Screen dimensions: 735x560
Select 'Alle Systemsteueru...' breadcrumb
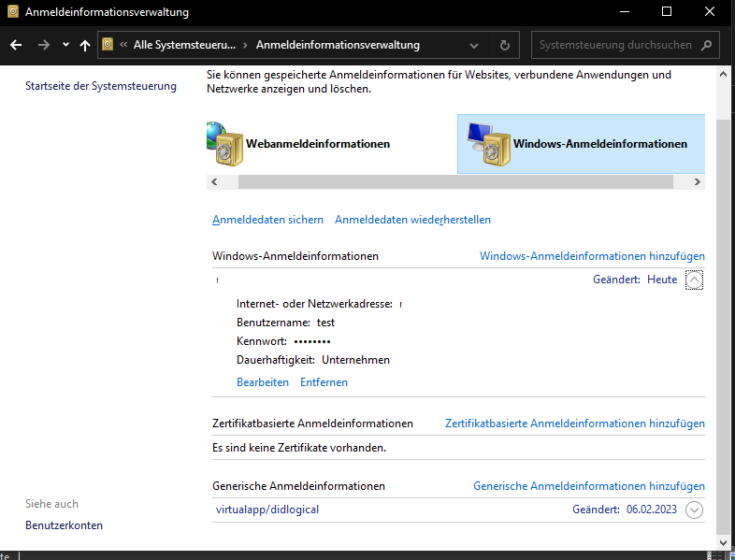(x=184, y=45)
